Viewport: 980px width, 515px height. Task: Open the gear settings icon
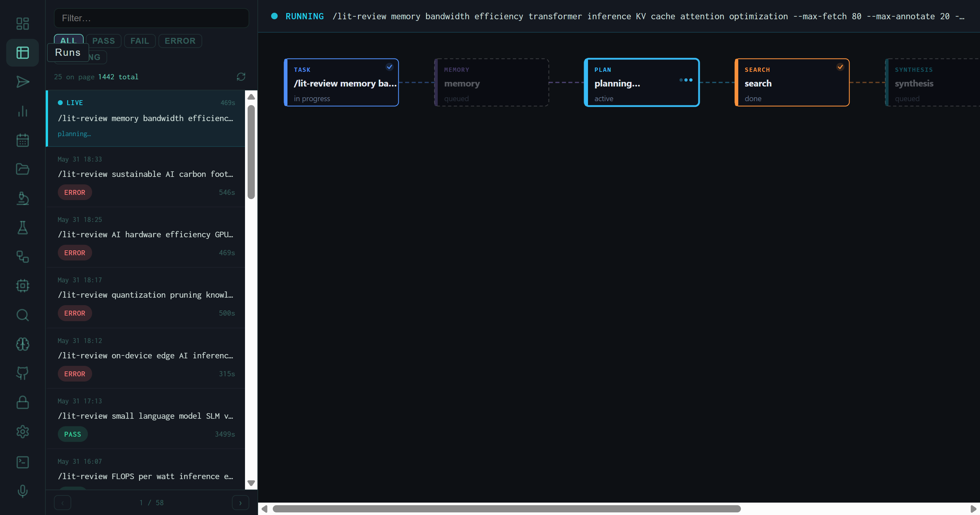point(23,431)
